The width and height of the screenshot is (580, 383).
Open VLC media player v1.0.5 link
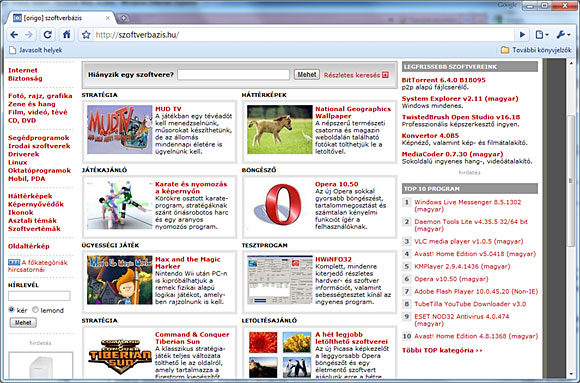[469, 241]
